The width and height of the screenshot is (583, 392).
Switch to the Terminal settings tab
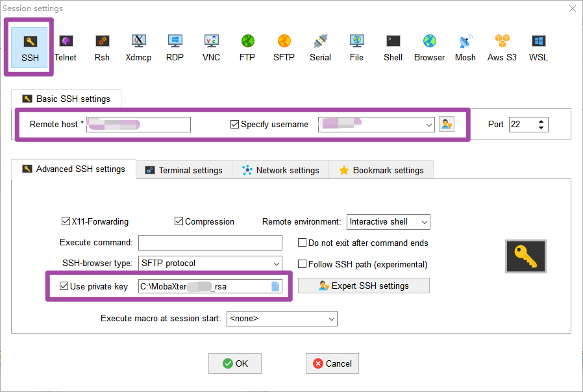click(184, 170)
